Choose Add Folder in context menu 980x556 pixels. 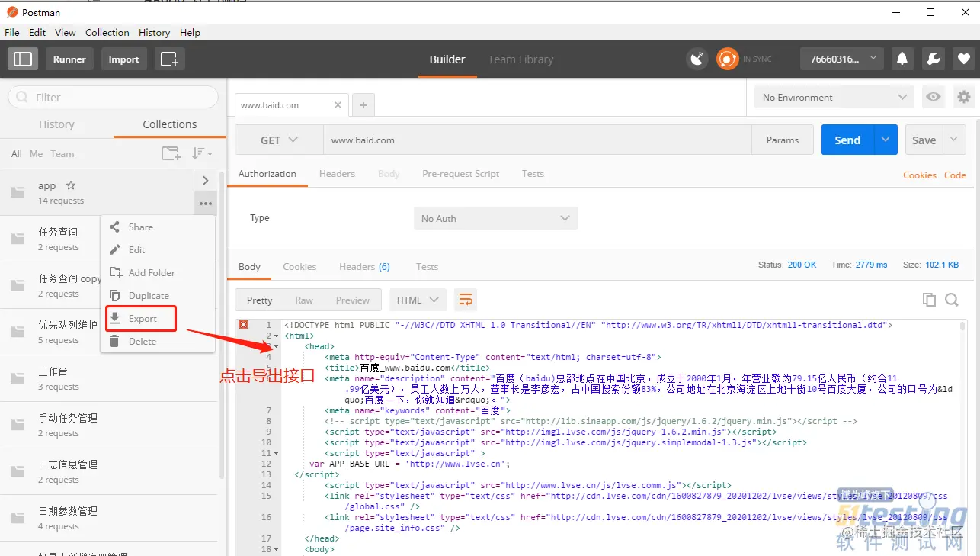[158, 272]
